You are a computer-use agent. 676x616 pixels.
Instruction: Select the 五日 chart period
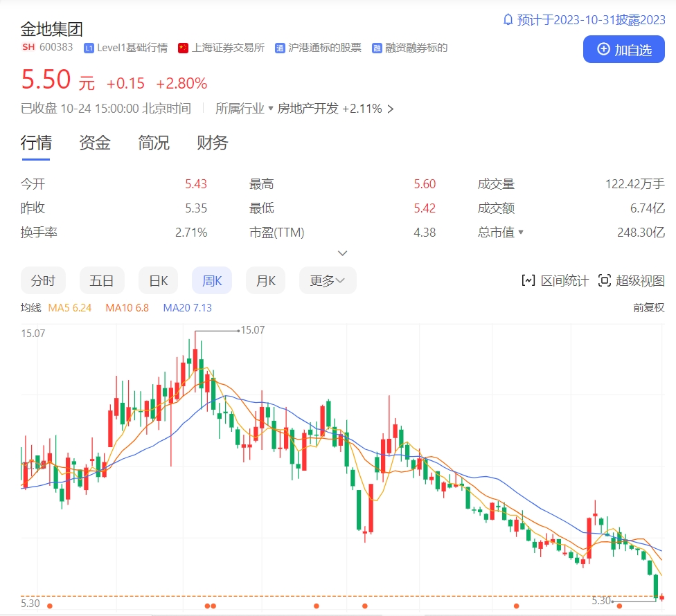(102, 281)
